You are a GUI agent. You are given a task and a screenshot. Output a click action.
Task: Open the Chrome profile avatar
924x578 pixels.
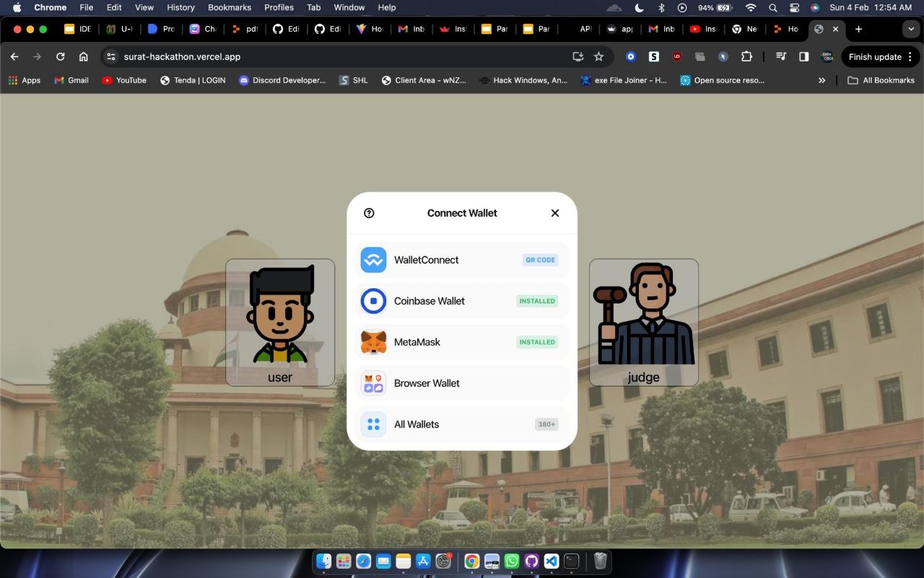[827, 56]
